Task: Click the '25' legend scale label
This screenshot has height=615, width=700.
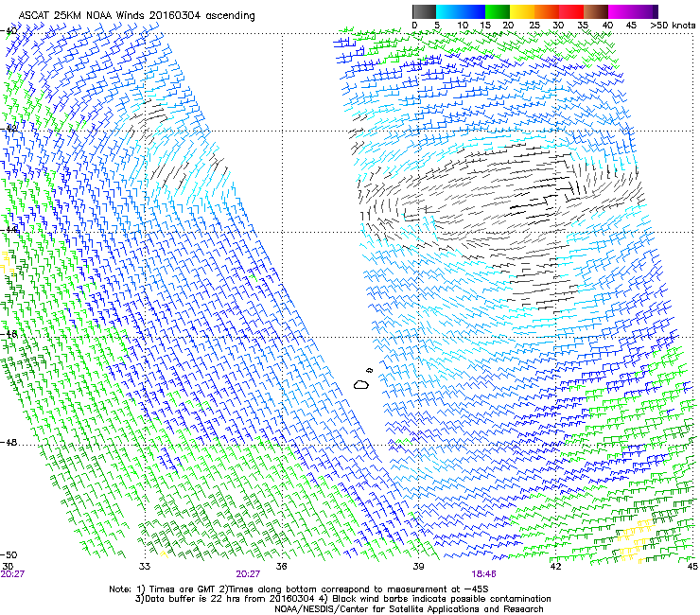Action: pyautogui.click(x=534, y=26)
